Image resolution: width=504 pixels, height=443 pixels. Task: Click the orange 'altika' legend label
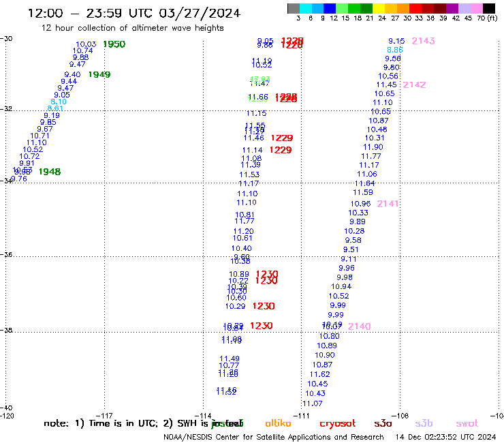[278, 423]
